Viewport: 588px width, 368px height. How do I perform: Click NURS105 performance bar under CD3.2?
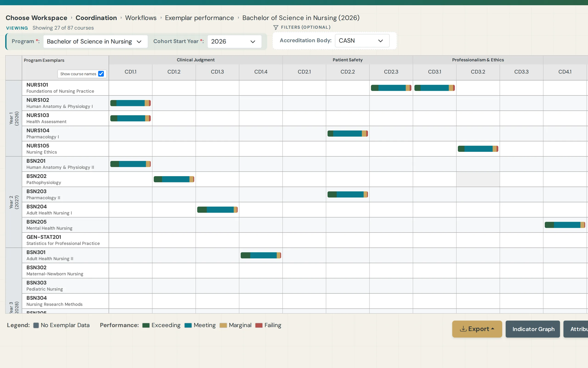pyautogui.click(x=478, y=149)
